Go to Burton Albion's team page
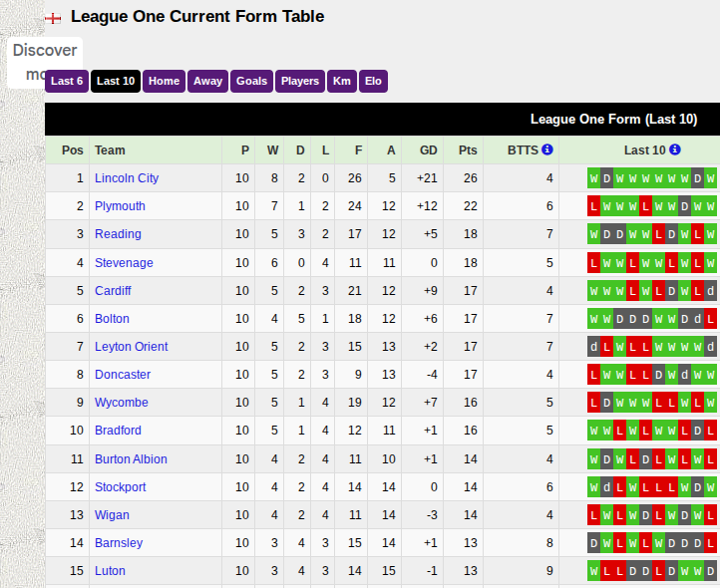Image resolution: width=720 pixels, height=588 pixels. (131, 459)
